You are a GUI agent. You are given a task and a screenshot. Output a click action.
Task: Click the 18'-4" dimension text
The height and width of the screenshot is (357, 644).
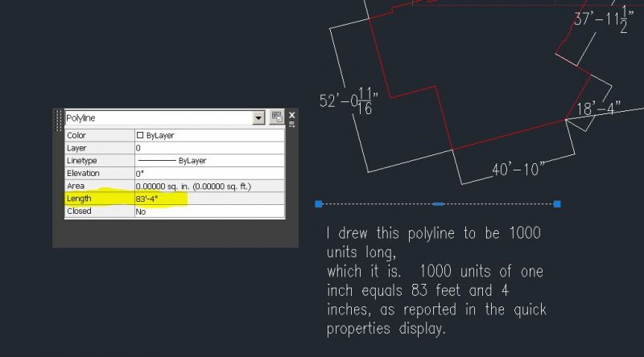pos(598,109)
